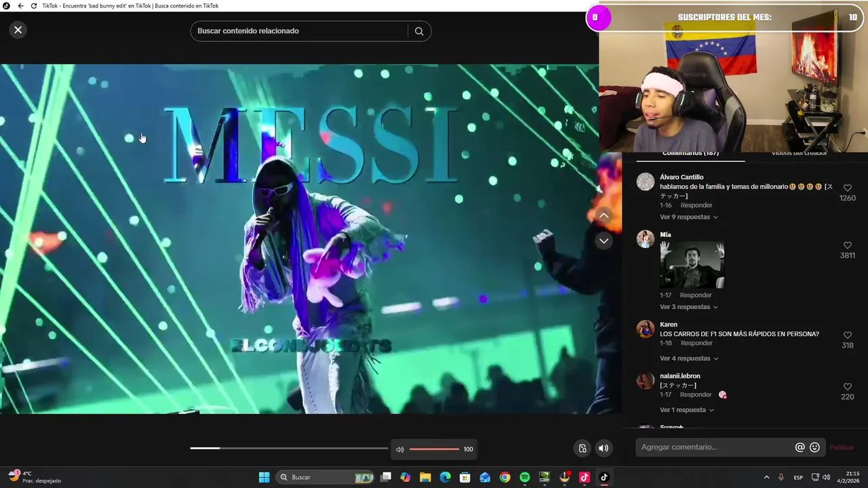
Task: Go to next video with down chevron
Action: 604,241
